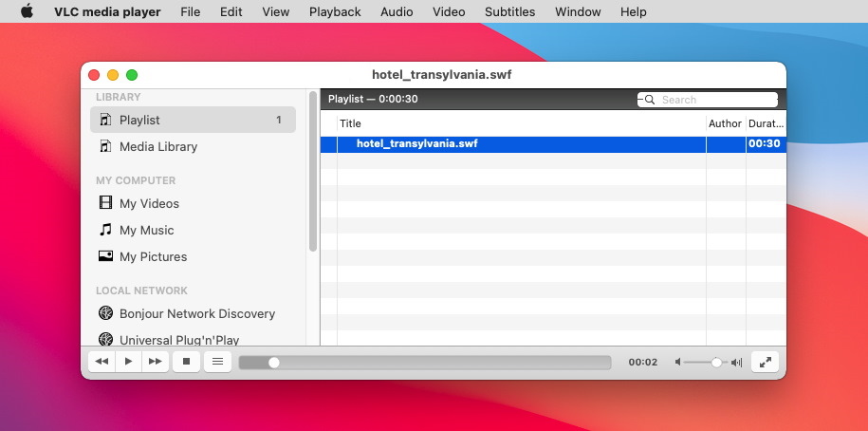Open the Edit menu
The image size is (868, 431).
click(x=231, y=11)
